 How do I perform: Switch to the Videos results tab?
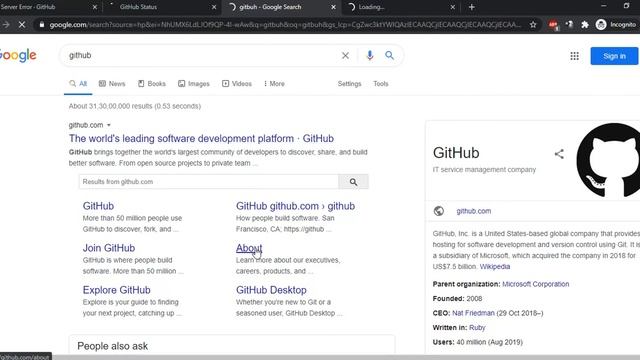[x=237, y=84]
